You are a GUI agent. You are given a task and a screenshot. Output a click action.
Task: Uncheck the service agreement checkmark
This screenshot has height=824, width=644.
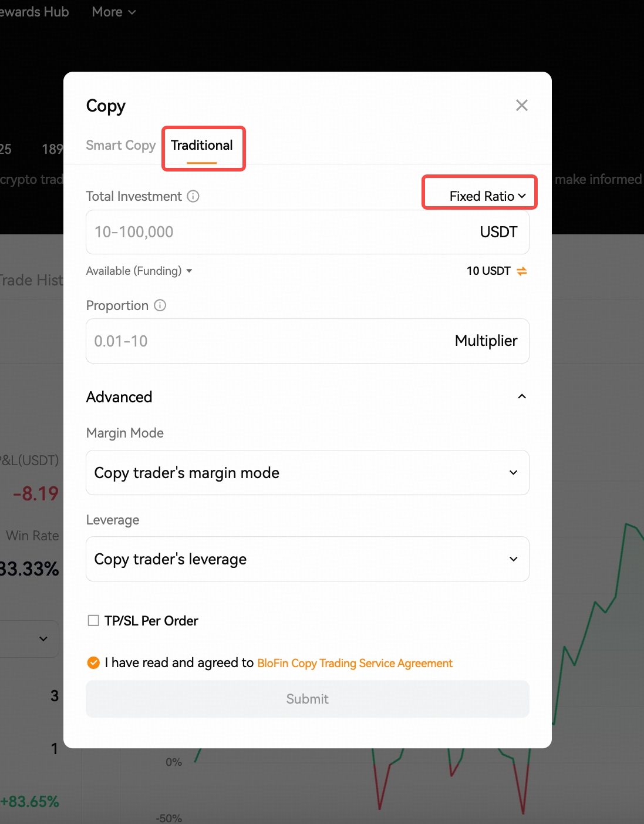point(93,662)
